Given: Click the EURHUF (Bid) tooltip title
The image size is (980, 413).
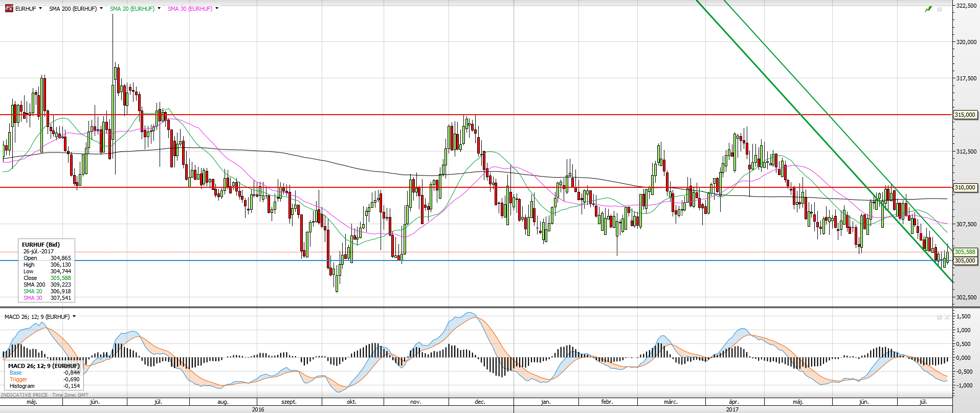Looking at the screenshot, I should tap(41, 245).
